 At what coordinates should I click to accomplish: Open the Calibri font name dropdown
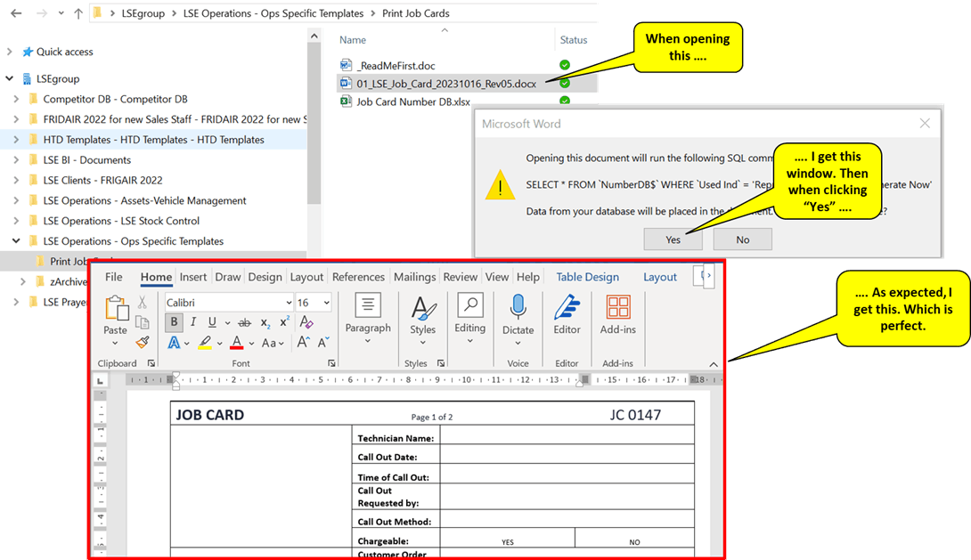click(x=289, y=303)
